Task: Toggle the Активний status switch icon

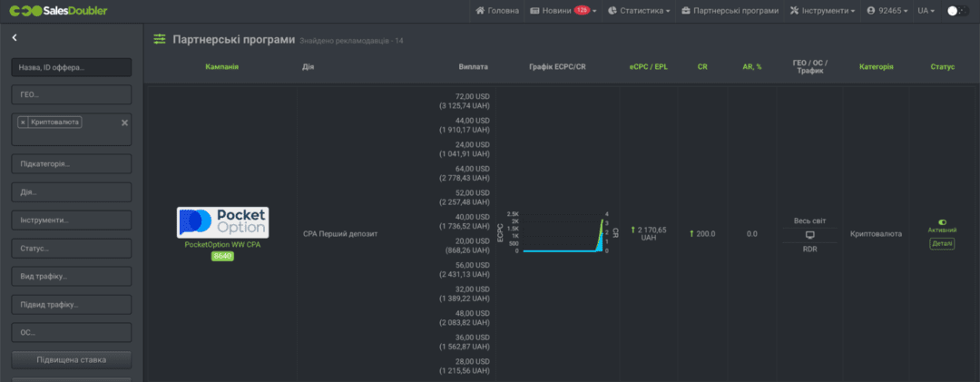Action: click(942, 222)
